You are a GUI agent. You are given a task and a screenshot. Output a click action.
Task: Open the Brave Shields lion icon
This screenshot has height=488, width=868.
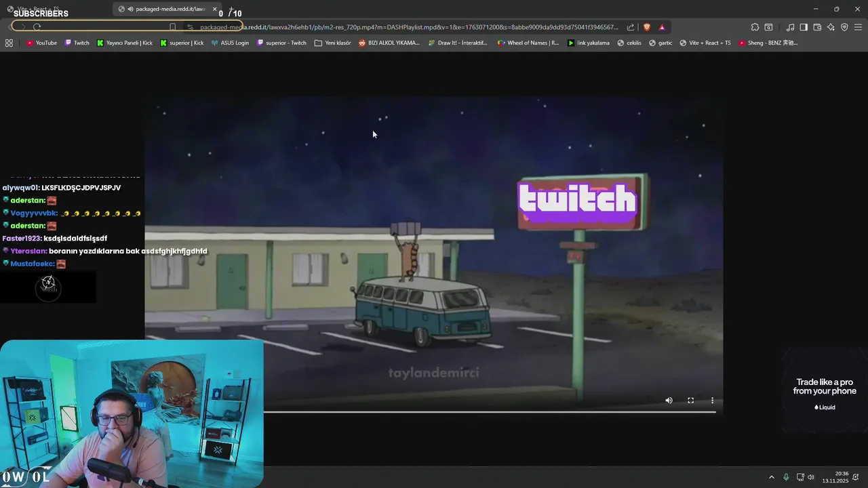647,27
